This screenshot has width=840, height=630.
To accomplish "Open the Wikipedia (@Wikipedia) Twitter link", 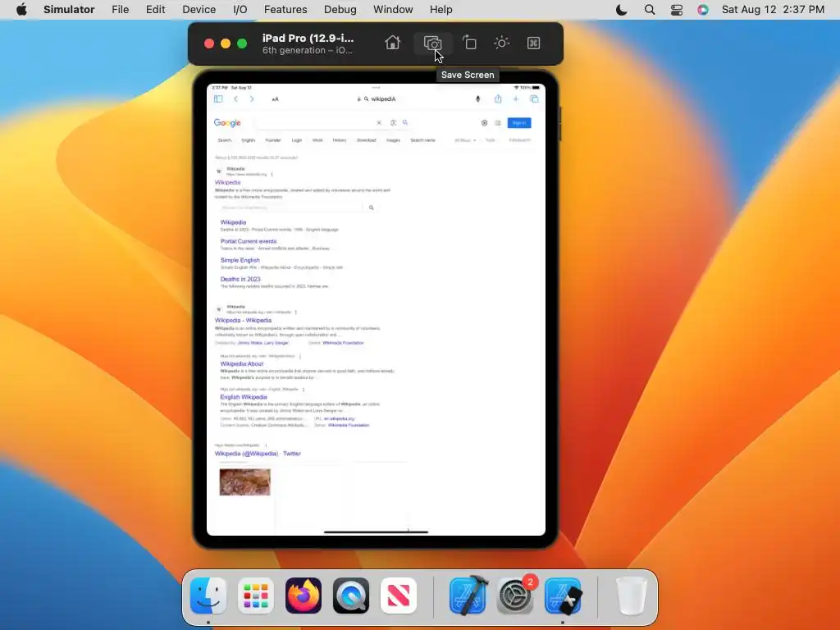I will pyautogui.click(x=258, y=453).
